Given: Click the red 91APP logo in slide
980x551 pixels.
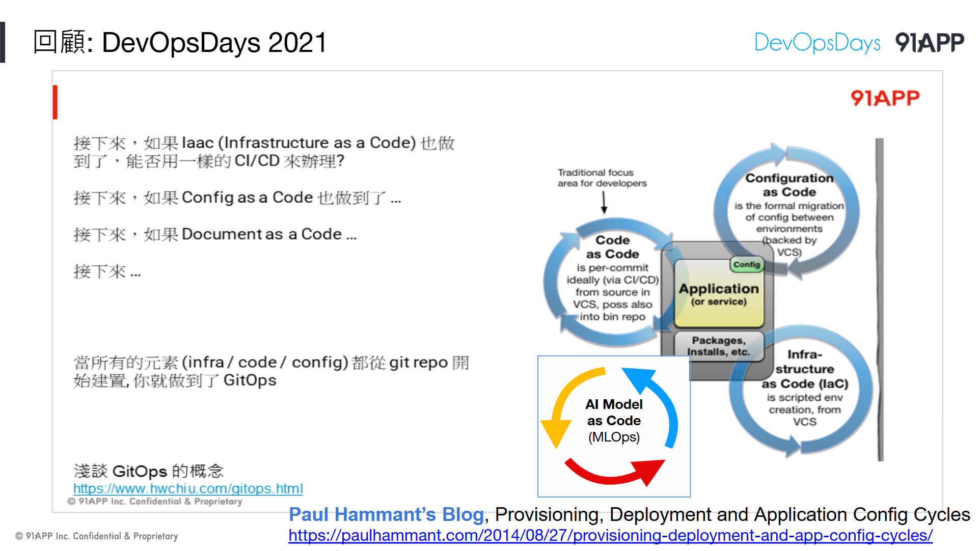Looking at the screenshot, I should coord(885,98).
